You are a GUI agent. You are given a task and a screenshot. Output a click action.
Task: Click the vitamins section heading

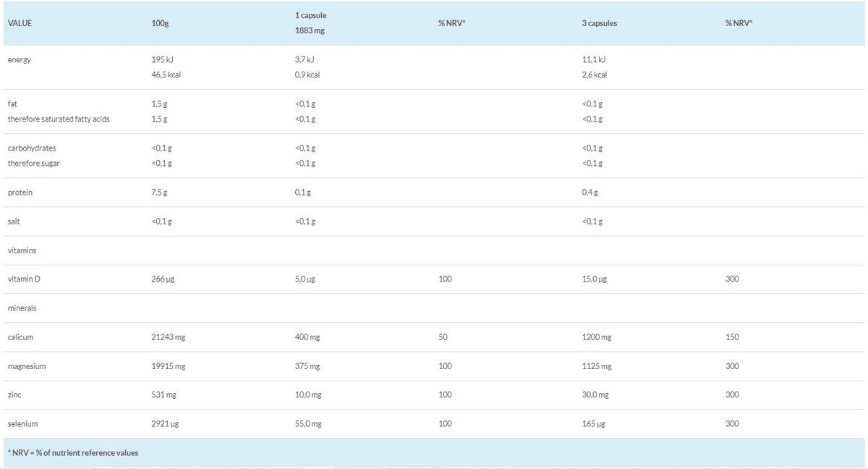[x=22, y=250]
